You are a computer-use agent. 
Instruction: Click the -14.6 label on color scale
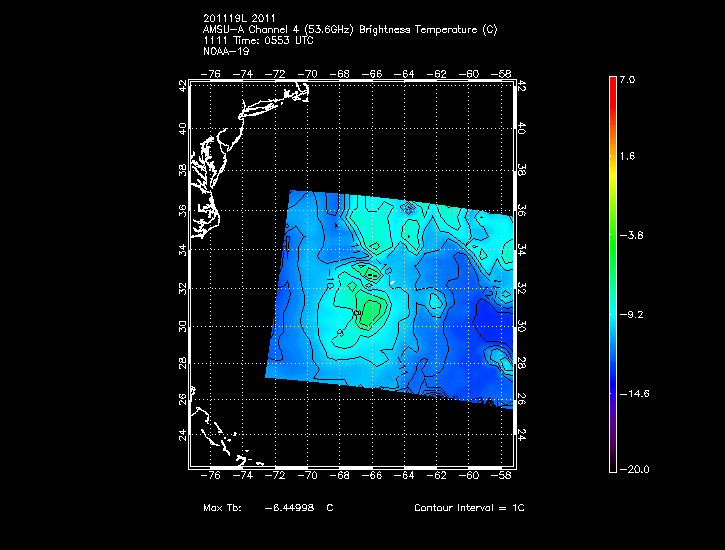point(634,394)
